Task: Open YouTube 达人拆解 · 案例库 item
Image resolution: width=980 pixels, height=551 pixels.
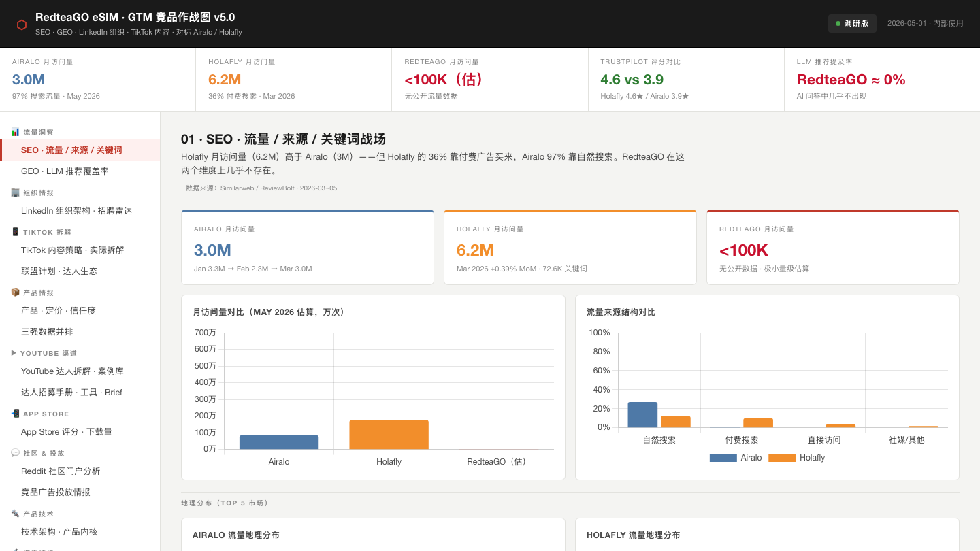Action: 80,371
